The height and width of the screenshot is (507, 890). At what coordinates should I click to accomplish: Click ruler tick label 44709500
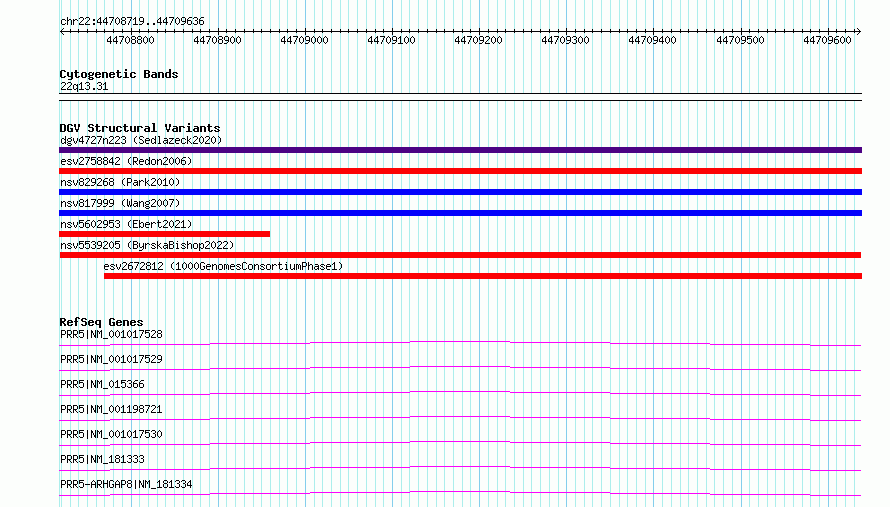[740, 40]
